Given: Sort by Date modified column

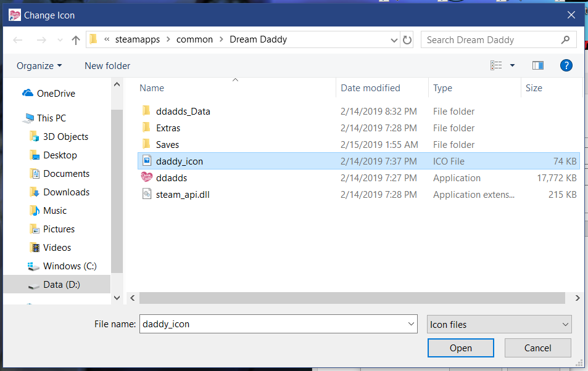Looking at the screenshot, I should [x=370, y=88].
